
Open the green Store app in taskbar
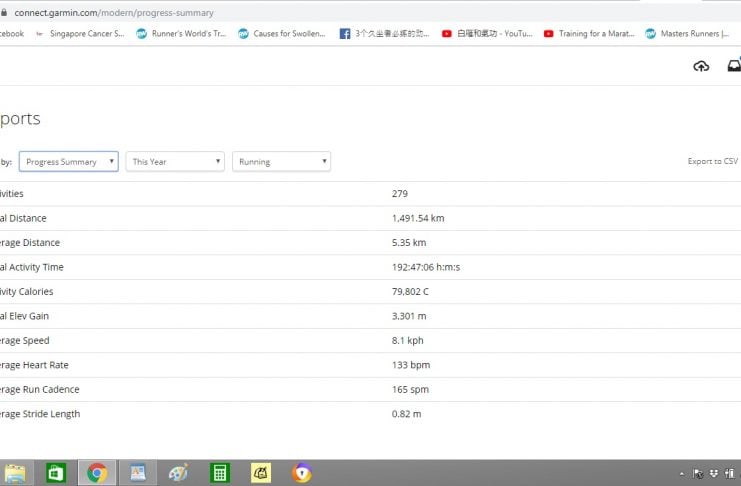coord(56,473)
